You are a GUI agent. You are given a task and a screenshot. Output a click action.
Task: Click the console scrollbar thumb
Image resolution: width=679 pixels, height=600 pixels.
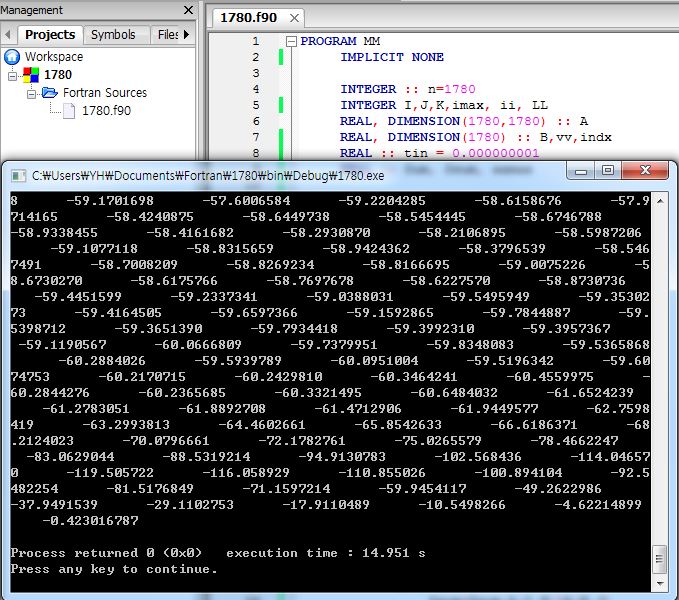[x=659, y=559]
